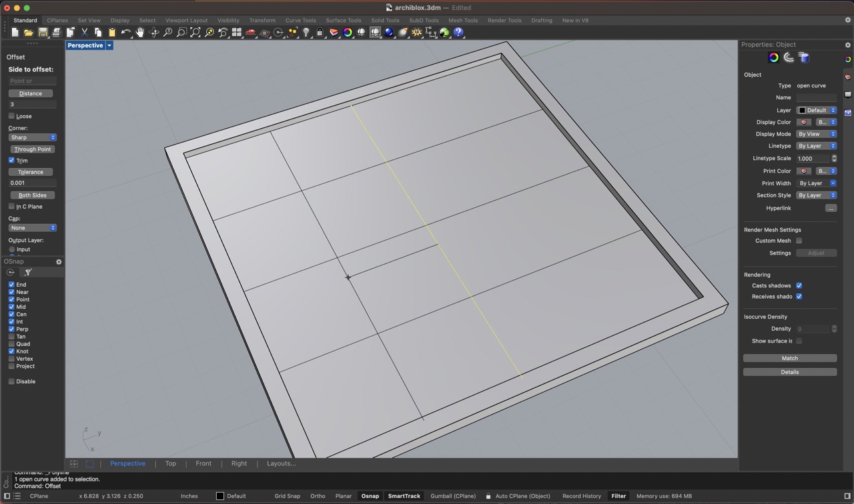Open the Layer Default dropdown
This screenshot has height=504, width=854.
[817, 110]
